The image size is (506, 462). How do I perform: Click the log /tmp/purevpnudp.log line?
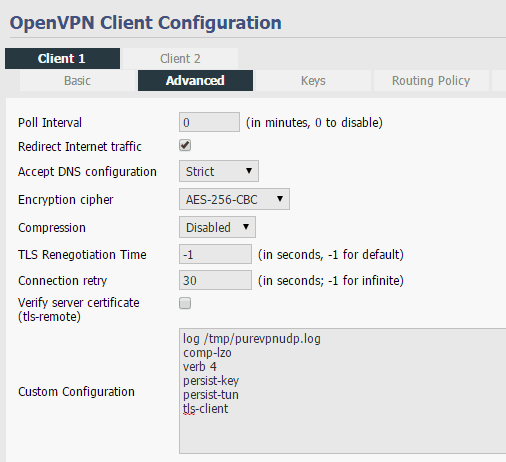point(252,339)
